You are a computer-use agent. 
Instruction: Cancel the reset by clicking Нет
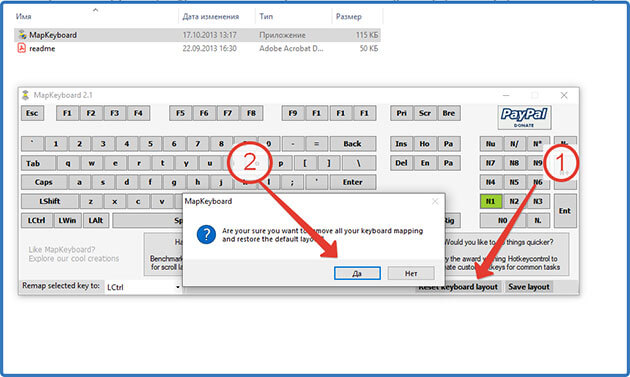pos(411,273)
